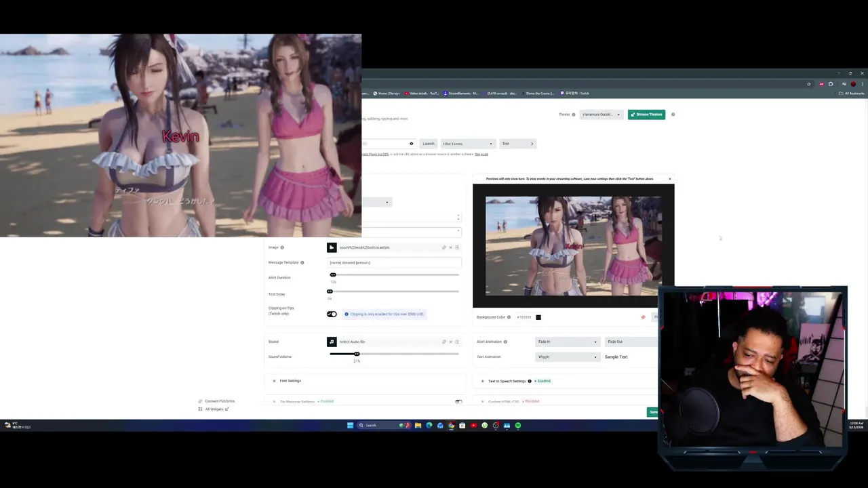Click the Alert Duration slider handle

pyautogui.click(x=333, y=274)
